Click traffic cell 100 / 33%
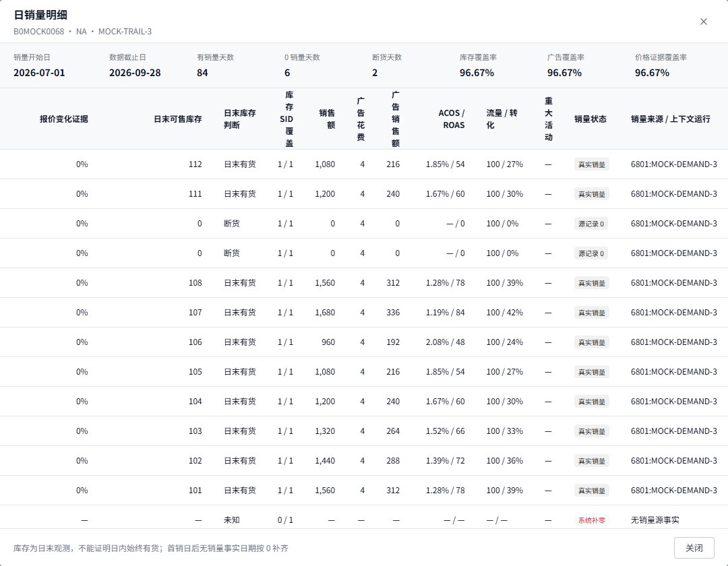The image size is (728, 566). (x=505, y=431)
